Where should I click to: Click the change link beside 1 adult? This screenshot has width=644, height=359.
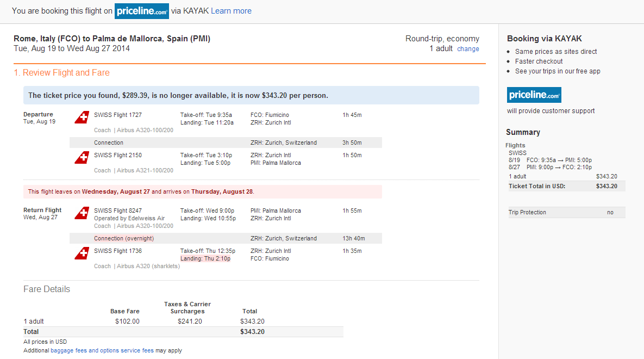point(468,49)
